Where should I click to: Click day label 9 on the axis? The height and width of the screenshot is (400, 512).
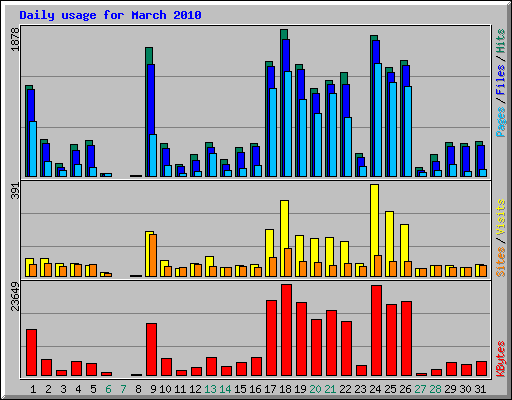(153, 389)
